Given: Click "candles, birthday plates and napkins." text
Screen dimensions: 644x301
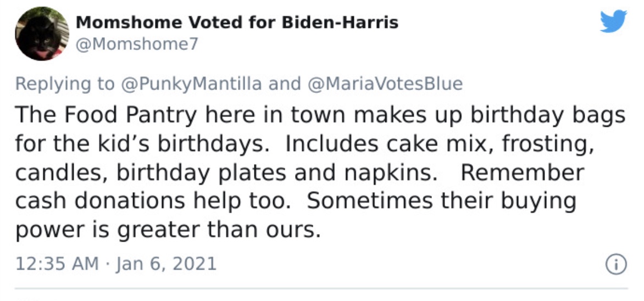Looking at the screenshot, I should 226,172.
